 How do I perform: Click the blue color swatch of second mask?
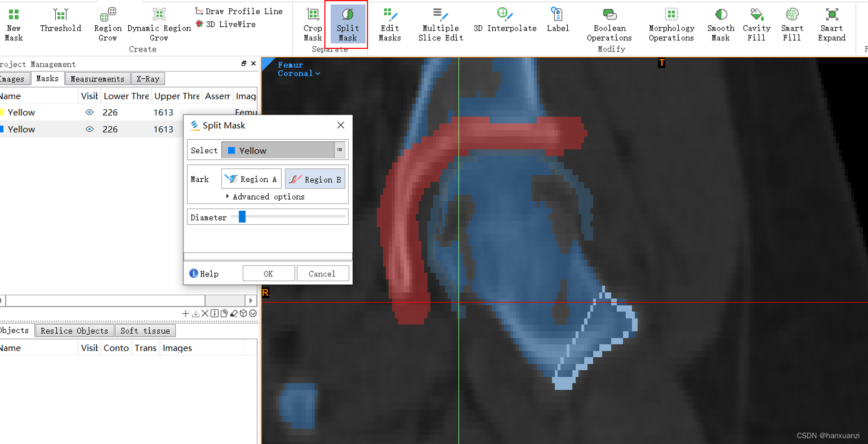pyautogui.click(x=2, y=129)
